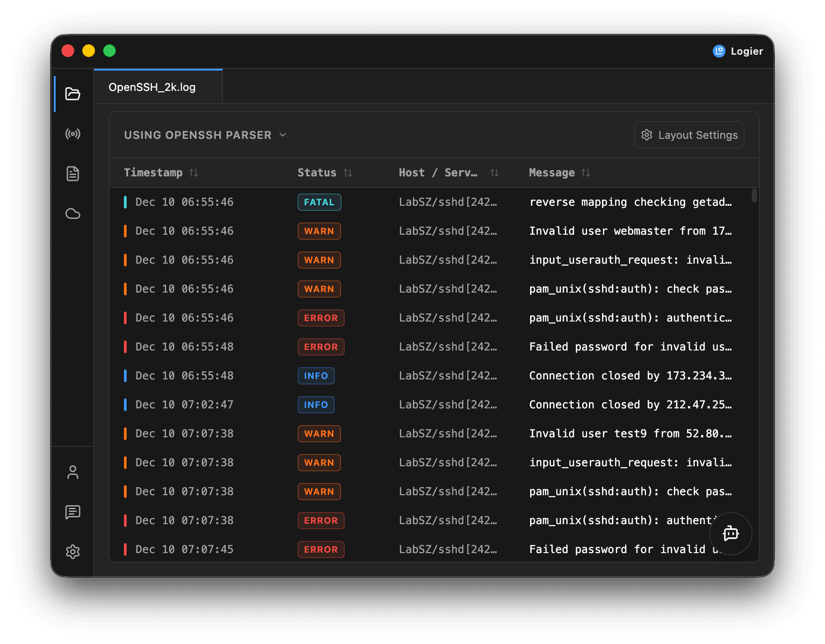
Task: Open the feedback message icon
Action: (x=72, y=512)
